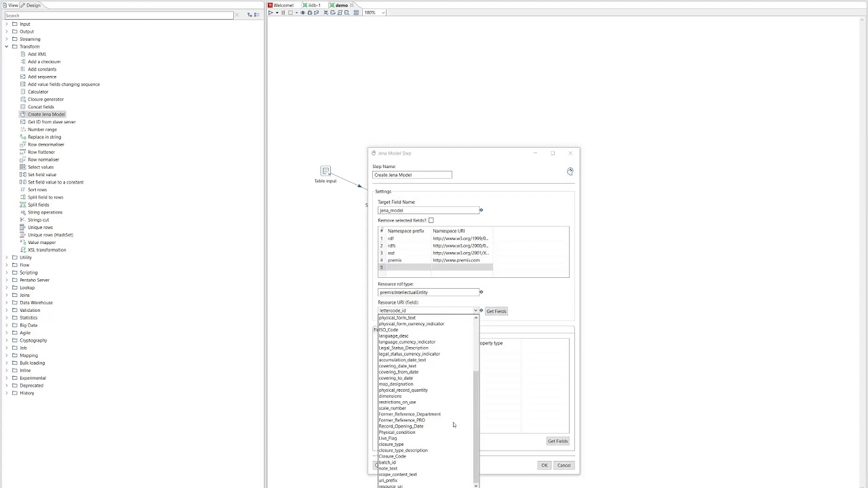Select the Concat fields step
This screenshot has width=868, height=488.
point(41,107)
